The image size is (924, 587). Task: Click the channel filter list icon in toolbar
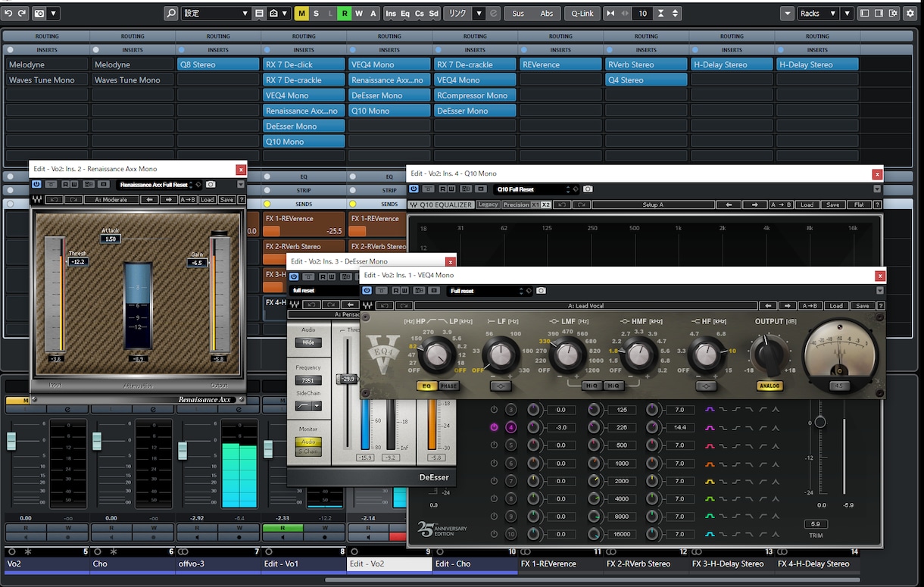tap(260, 13)
